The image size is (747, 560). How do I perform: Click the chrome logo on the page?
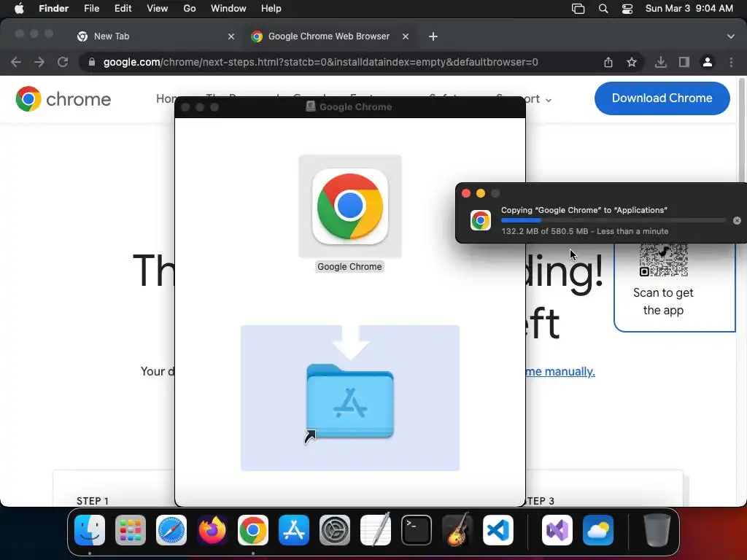coord(63,99)
